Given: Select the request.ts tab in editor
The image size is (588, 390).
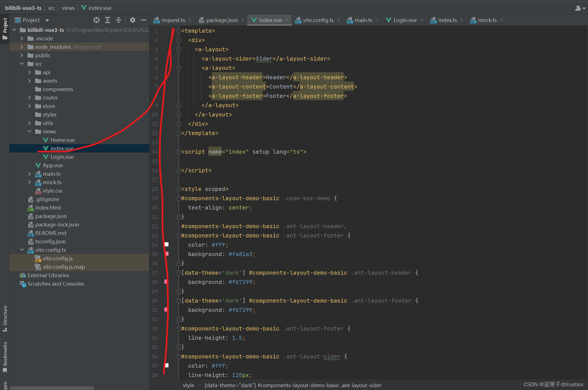Looking at the screenshot, I should click(x=171, y=20).
